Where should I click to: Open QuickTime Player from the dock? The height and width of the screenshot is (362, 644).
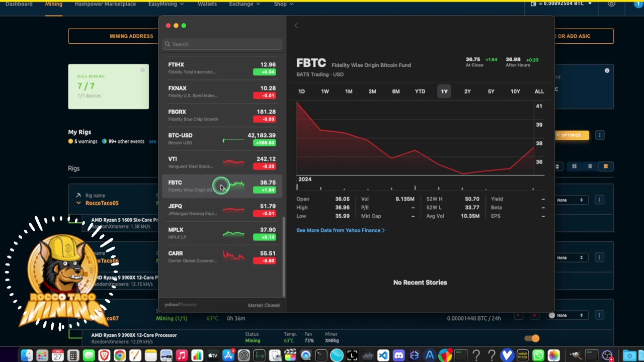[x=305, y=355]
